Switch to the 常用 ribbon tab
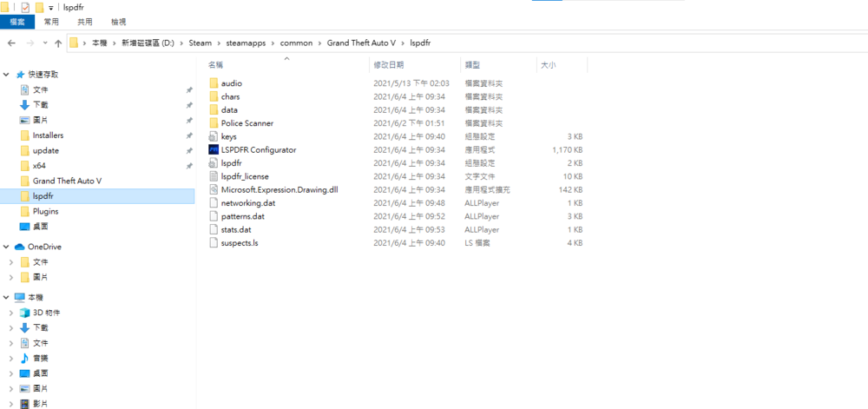The width and height of the screenshot is (868, 409). coord(51,22)
